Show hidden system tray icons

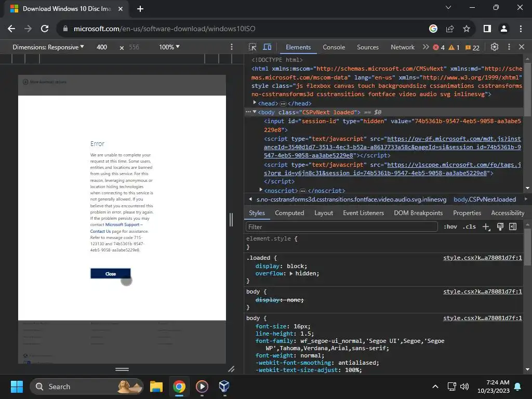point(435,387)
